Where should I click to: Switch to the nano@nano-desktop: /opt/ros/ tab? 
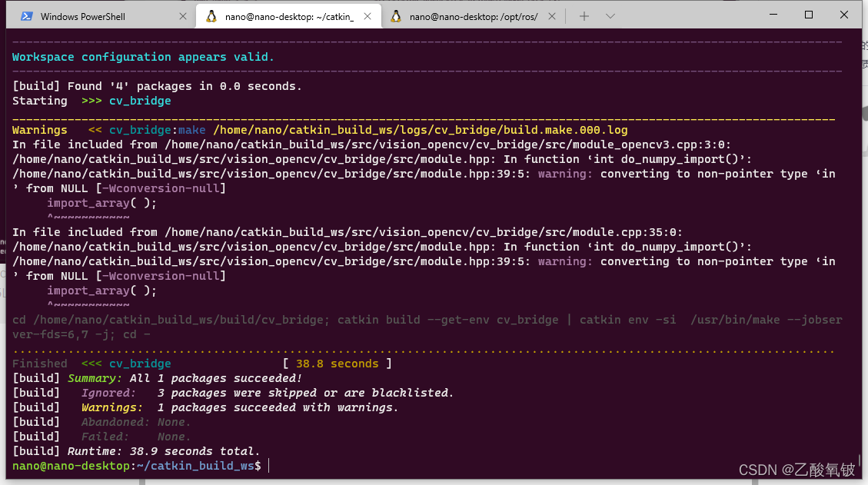[474, 17]
